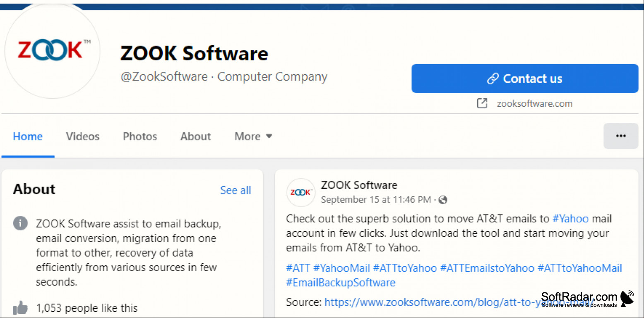Click the chain link icon on Contact us

pyautogui.click(x=493, y=79)
